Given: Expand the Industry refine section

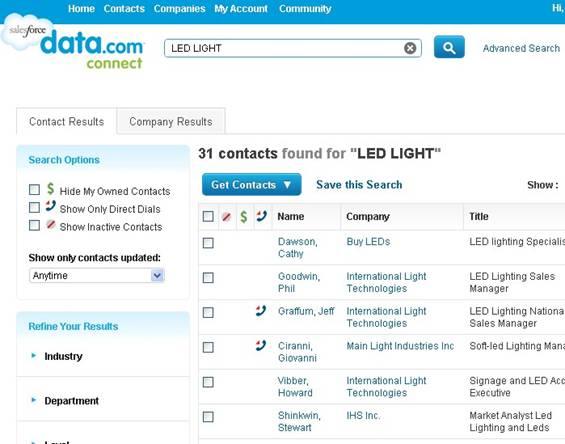Looking at the screenshot, I should tap(63, 356).
